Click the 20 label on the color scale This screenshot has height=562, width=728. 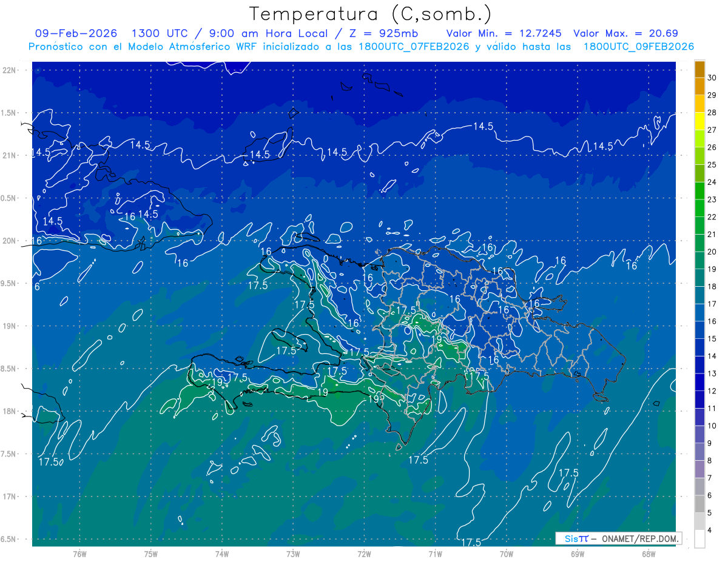[x=712, y=252]
